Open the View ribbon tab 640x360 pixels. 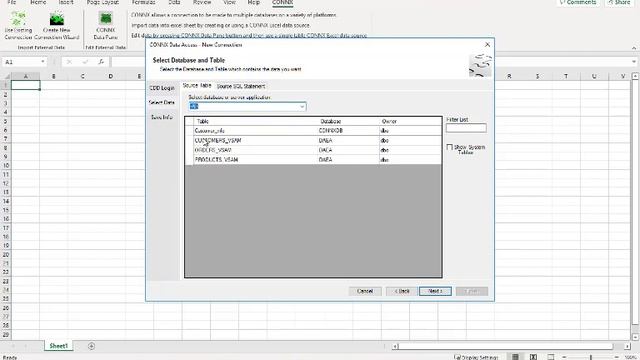click(x=229, y=2)
